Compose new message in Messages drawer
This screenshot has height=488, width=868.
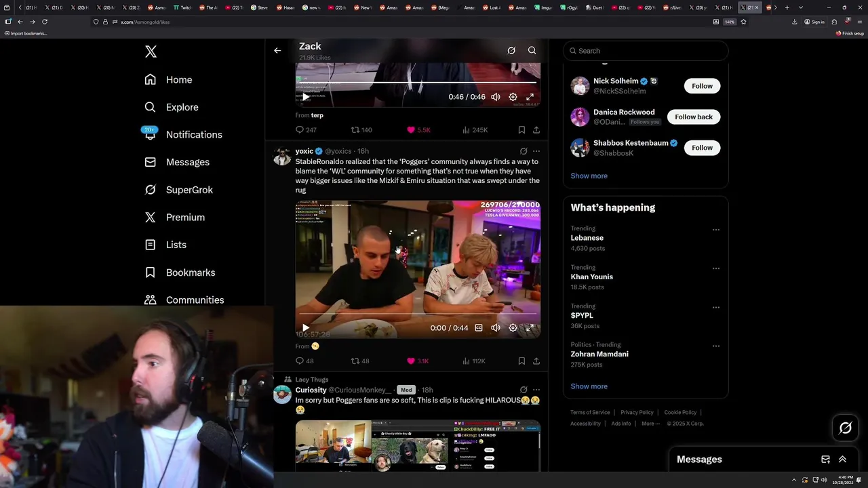point(825,460)
